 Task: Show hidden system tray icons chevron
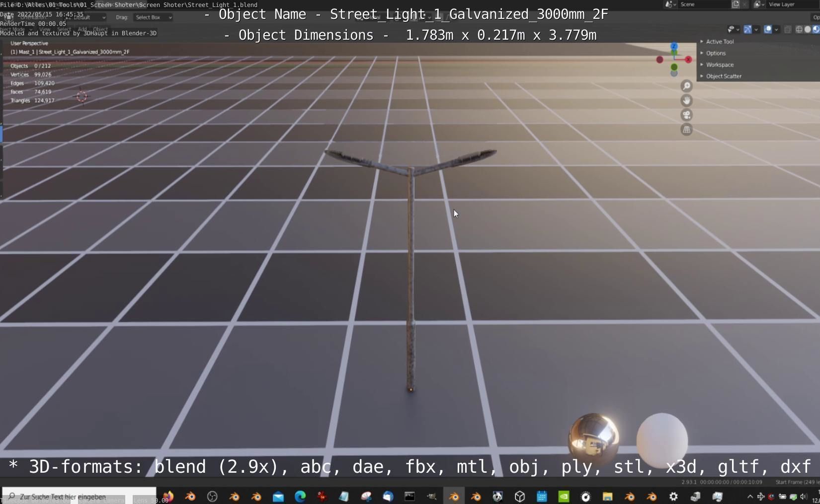[x=750, y=497]
